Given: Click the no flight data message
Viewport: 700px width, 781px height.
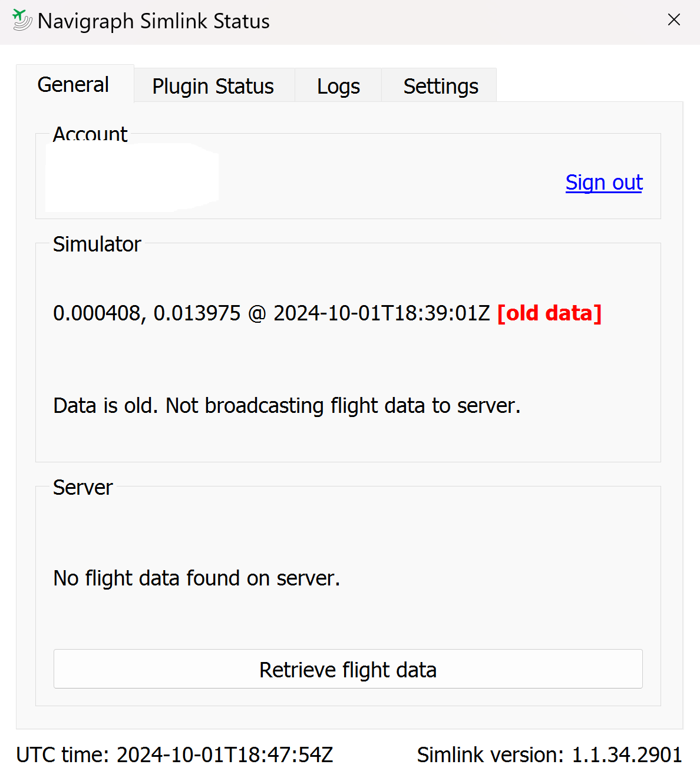Looking at the screenshot, I should click(197, 578).
